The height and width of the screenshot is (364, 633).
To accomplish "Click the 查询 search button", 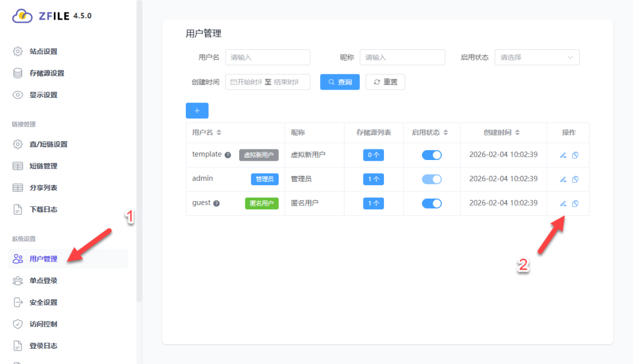I will [339, 82].
